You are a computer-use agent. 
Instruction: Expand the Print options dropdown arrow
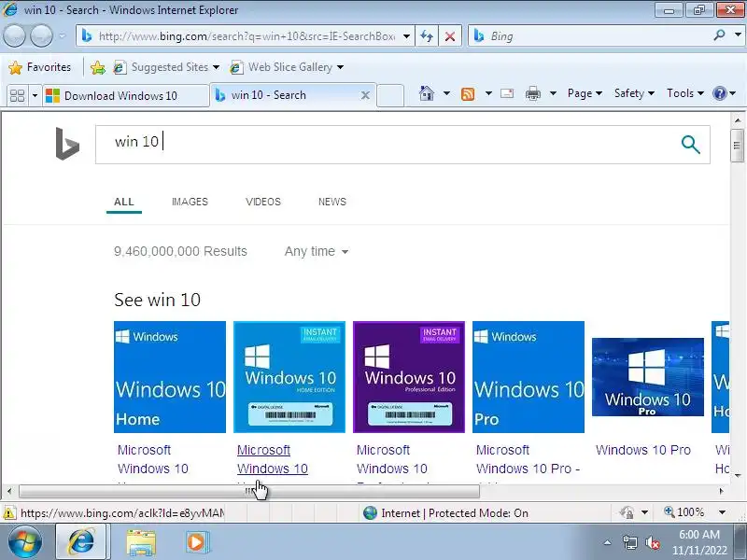(553, 93)
